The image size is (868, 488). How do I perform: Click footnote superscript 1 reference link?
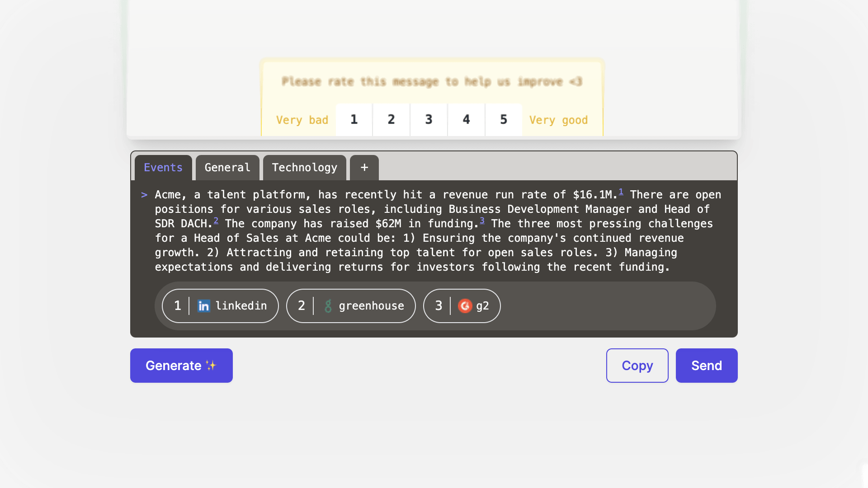tap(621, 190)
